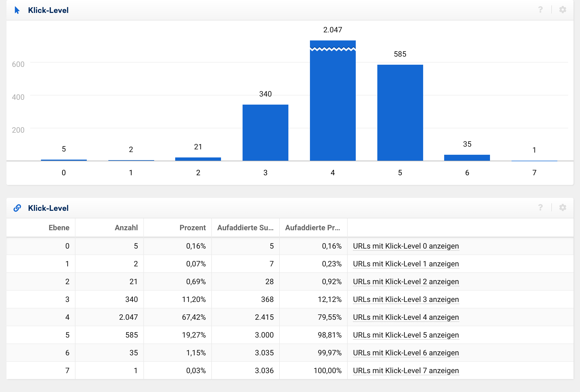Open URLs mit Klick-Level 6 anzeigen link
The width and height of the screenshot is (580, 392).
pyautogui.click(x=406, y=353)
